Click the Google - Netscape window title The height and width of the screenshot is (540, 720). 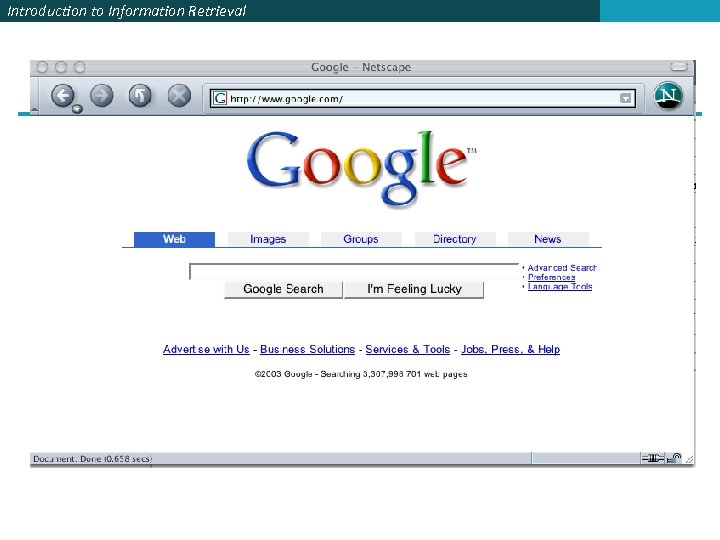click(x=361, y=68)
